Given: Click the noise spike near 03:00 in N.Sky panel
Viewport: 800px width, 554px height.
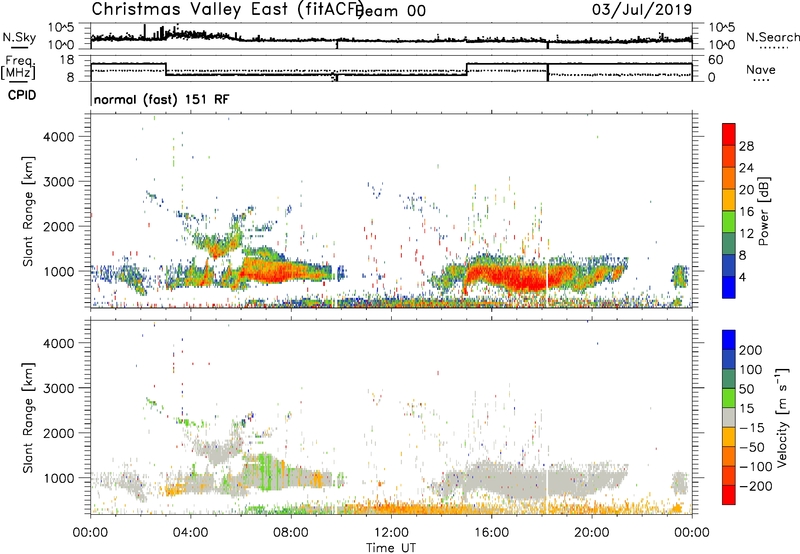Looking at the screenshot, I should click(x=162, y=33).
